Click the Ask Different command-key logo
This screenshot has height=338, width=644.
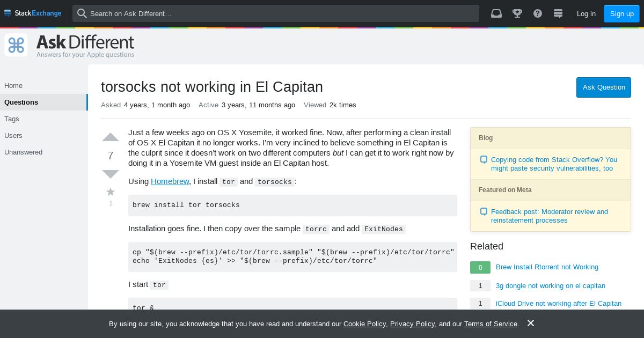[x=16, y=45]
